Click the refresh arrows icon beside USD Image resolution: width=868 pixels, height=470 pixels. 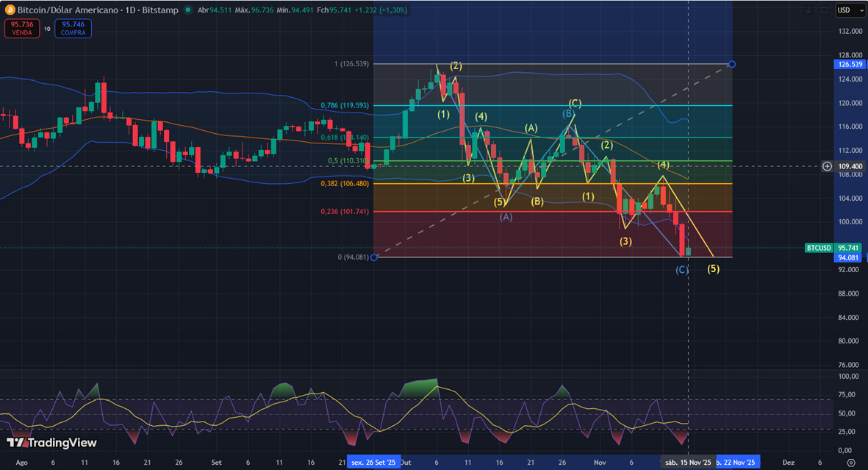click(824, 10)
